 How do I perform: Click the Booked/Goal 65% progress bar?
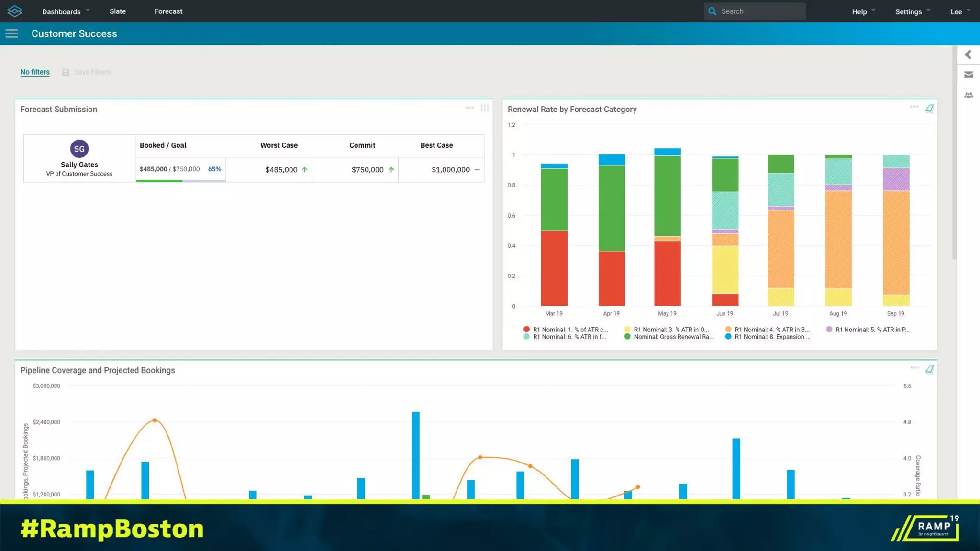pyautogui.click(x=180, y=181)
